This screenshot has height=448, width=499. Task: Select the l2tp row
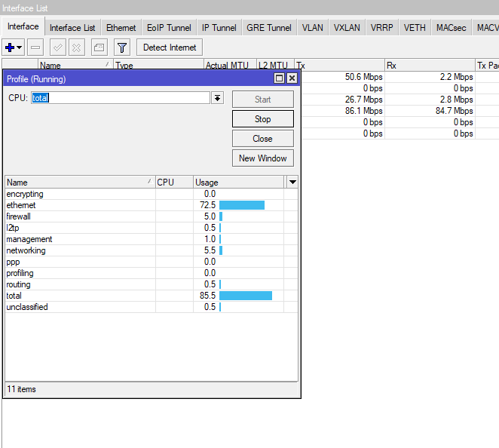(152, 228)
